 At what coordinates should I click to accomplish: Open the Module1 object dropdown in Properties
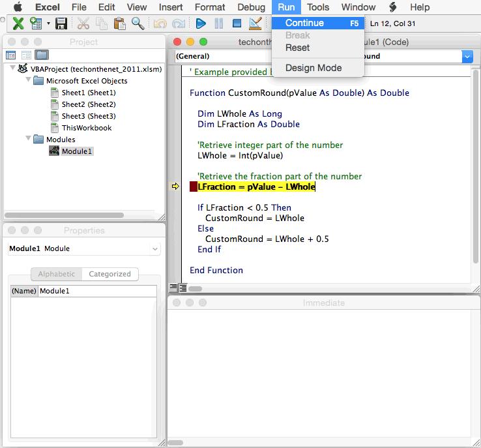[x=154, y=248]
